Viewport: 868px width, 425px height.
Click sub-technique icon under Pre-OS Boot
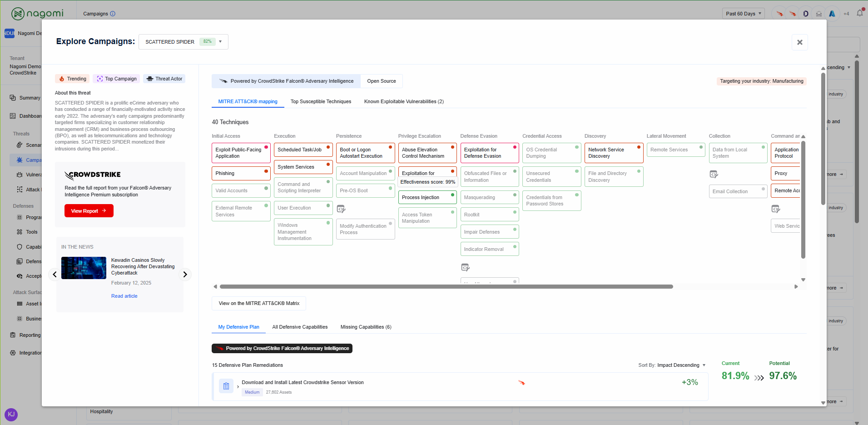point(341,209)
